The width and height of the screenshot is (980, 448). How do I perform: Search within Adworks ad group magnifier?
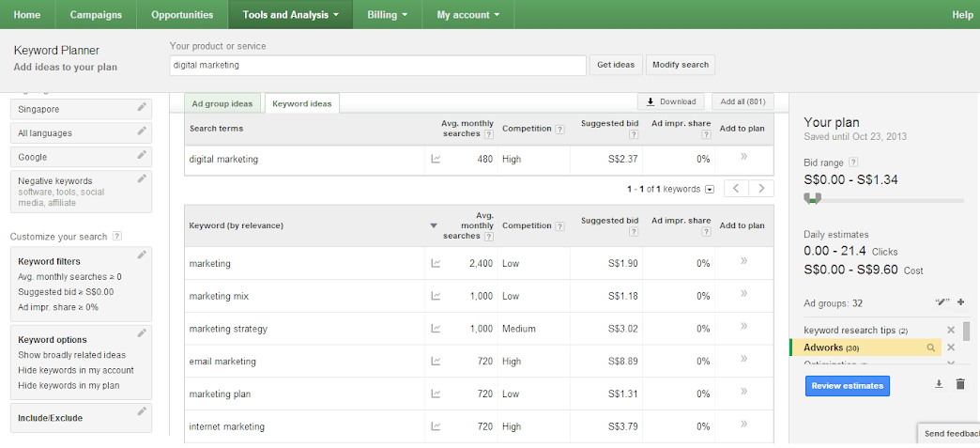coord(931,348)
